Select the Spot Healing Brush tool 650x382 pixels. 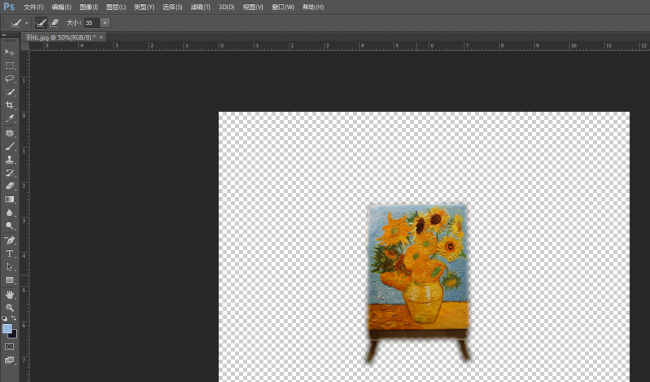tap(10, 133)
